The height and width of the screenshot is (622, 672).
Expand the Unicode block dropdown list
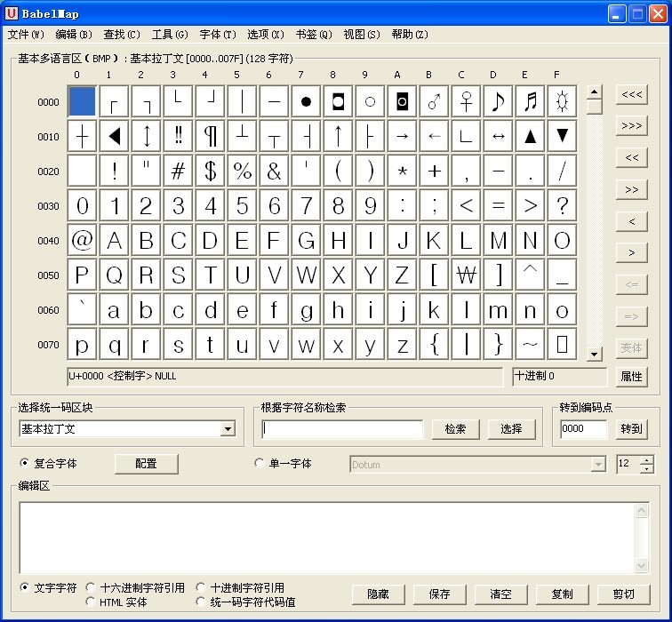[228, 429]
